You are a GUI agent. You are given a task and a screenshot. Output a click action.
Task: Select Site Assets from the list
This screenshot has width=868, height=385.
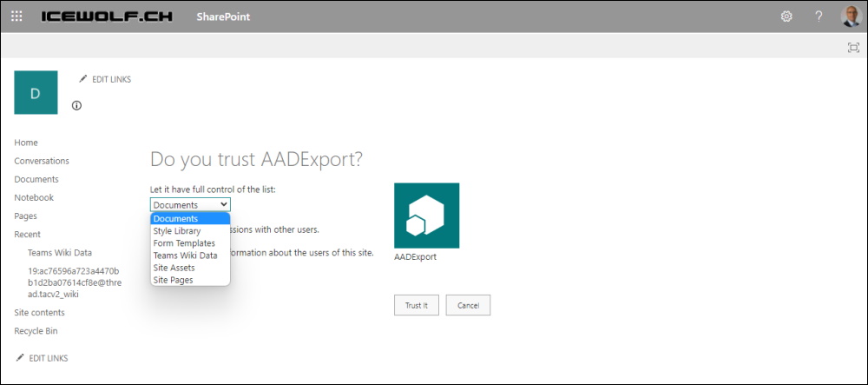190,268
